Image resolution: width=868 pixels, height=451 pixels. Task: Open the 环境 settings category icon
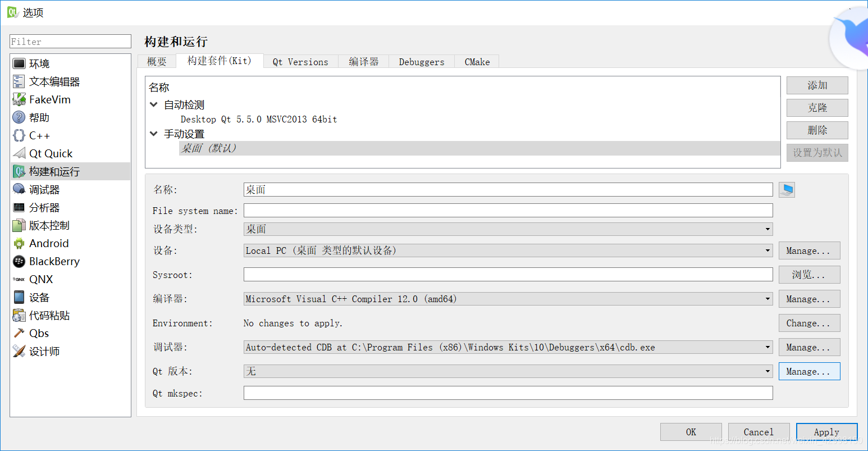(x=19, y=63)
